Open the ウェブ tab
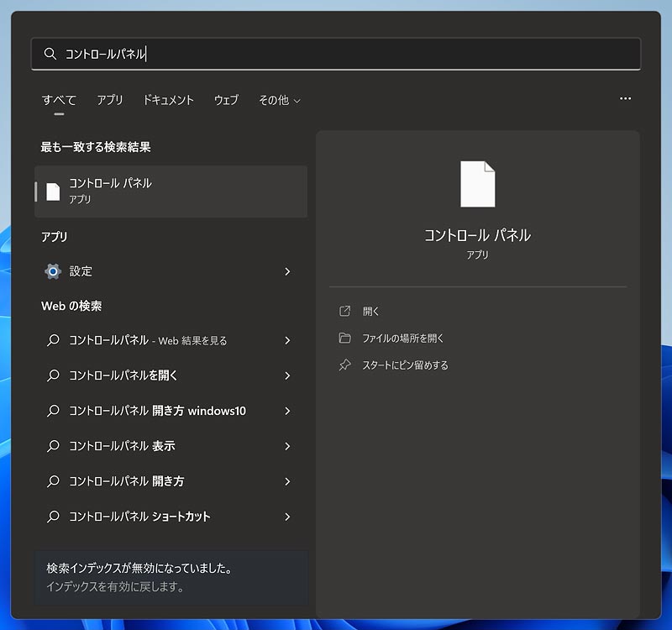Screen dimensions: 672x630 (226, 100)
